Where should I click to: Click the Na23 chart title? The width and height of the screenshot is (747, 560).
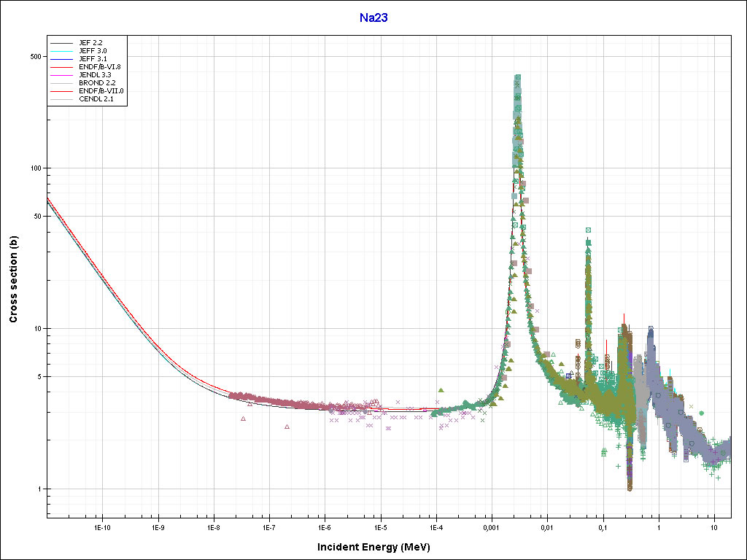tap(373, 17)
